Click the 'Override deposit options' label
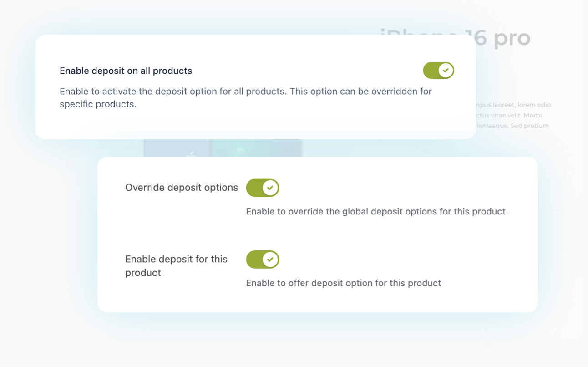This screenshot has height=367, width=588. [182, 188]
